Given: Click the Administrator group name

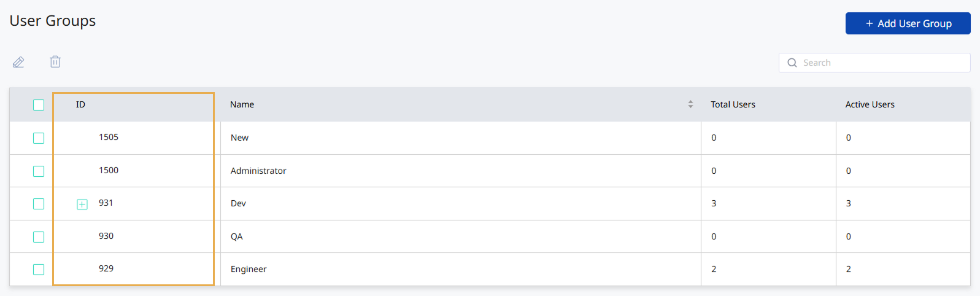Looking at the screenshot, I should (x=258, y=171).
